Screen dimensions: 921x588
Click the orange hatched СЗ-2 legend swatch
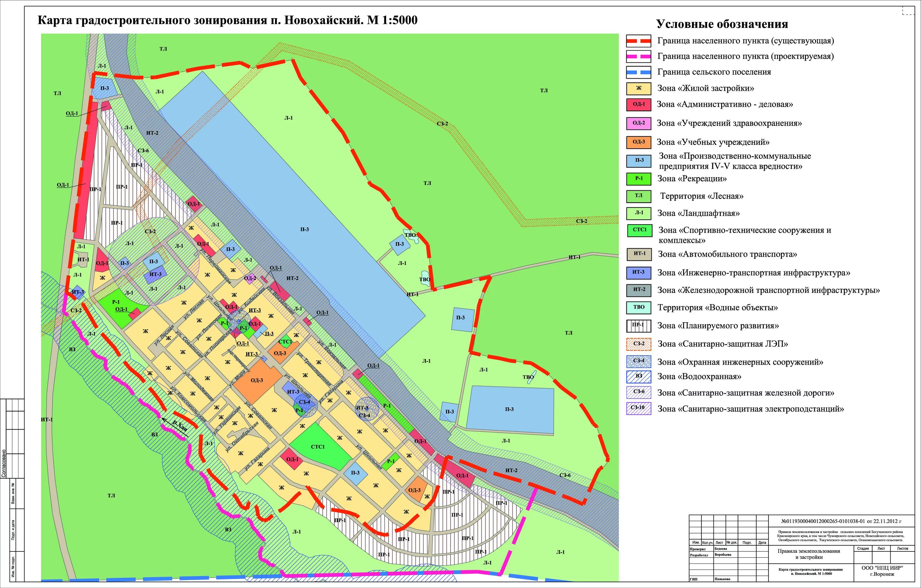click(x=638, y=344)
